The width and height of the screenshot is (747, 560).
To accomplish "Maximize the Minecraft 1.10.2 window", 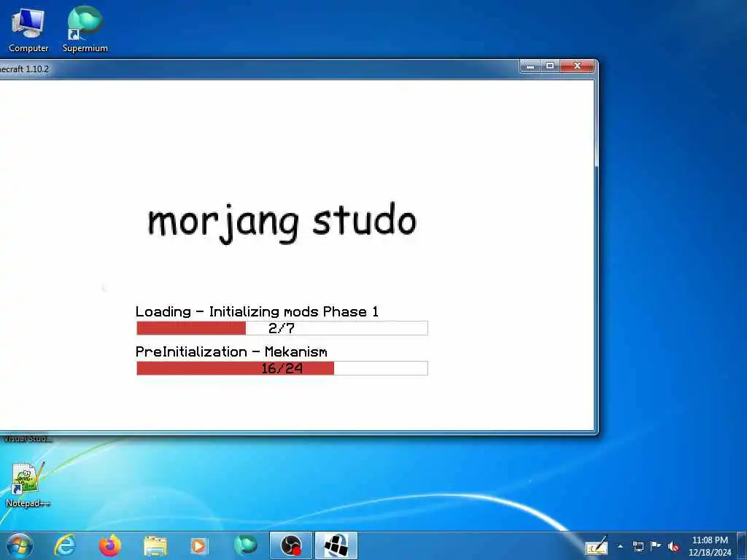I will 550,66.
